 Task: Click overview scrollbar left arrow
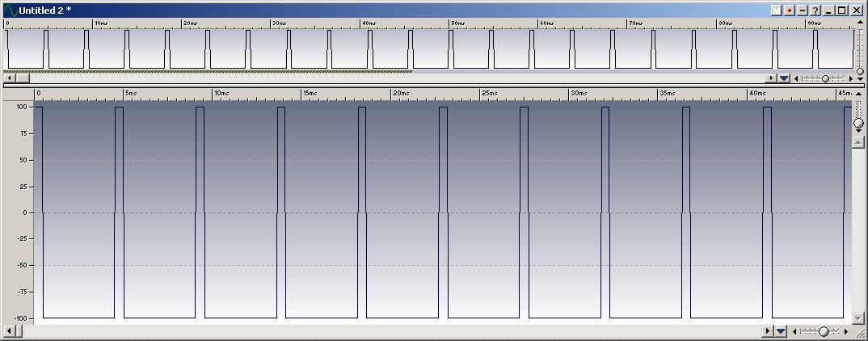click(9, 78)
